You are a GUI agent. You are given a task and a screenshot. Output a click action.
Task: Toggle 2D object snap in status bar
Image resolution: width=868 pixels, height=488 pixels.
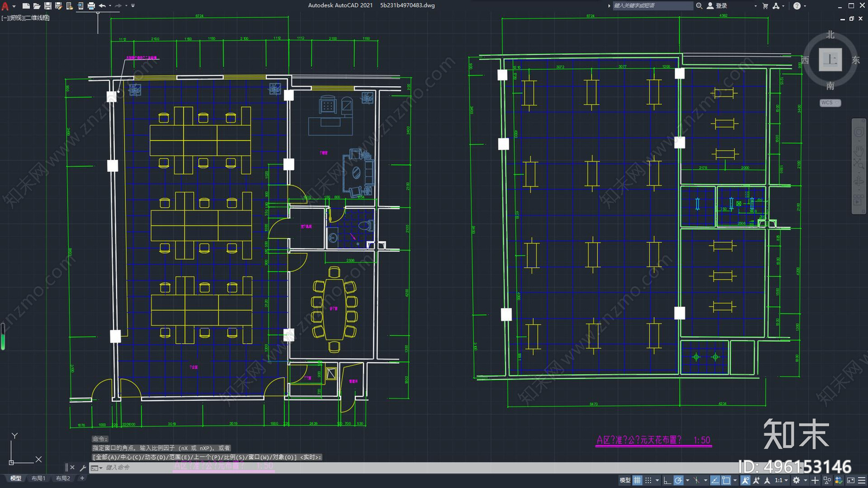click(x=726, y=480)
